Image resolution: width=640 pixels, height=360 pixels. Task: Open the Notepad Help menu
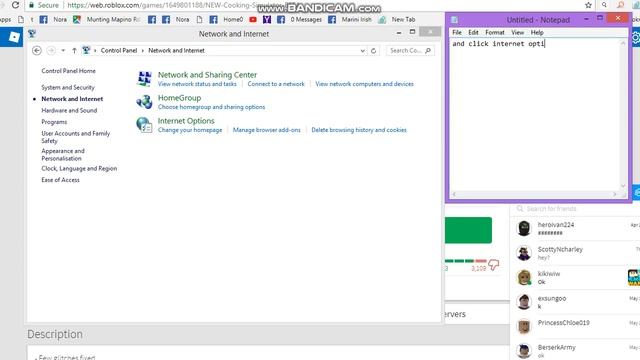click(x=537, y=32)
